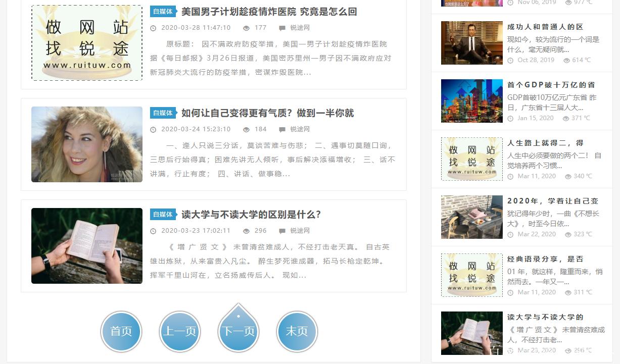Viewport: 620px width, 364px height.
Task: Click the clock icon beside 2020-03-28 timestamp
Action: click(153, 28)
